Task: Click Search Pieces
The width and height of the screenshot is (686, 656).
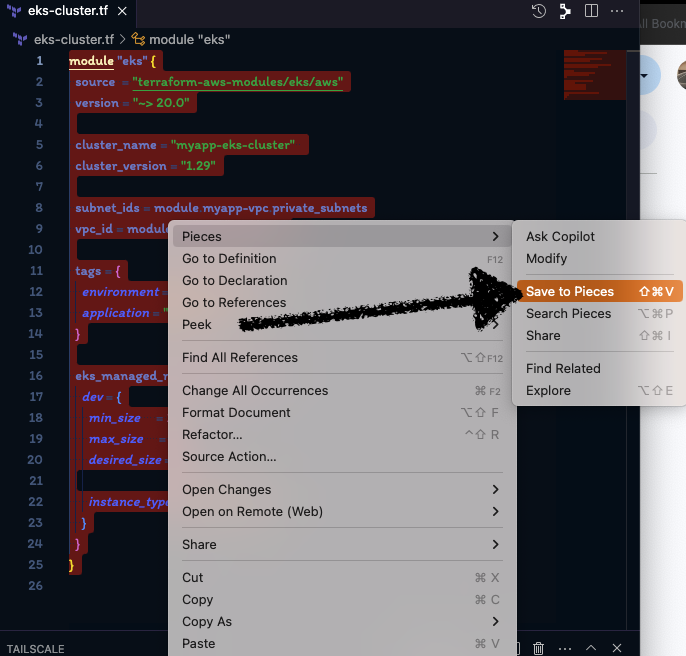Action: [600, 313]
